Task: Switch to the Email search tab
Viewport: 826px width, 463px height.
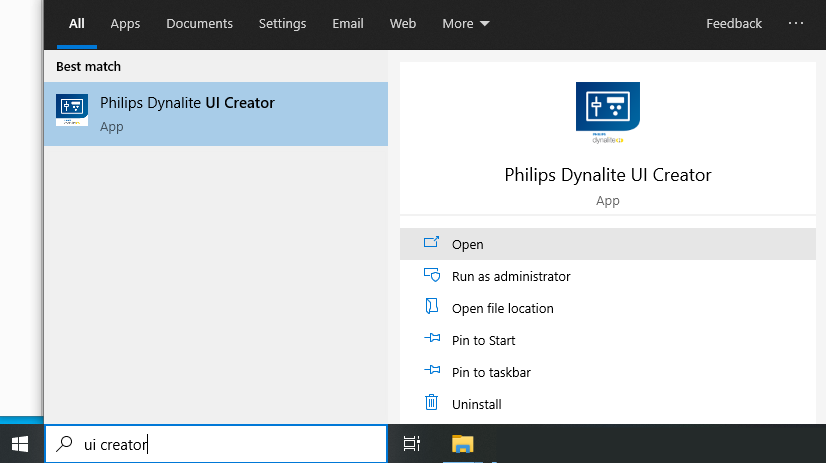Action: pos(348,24)
